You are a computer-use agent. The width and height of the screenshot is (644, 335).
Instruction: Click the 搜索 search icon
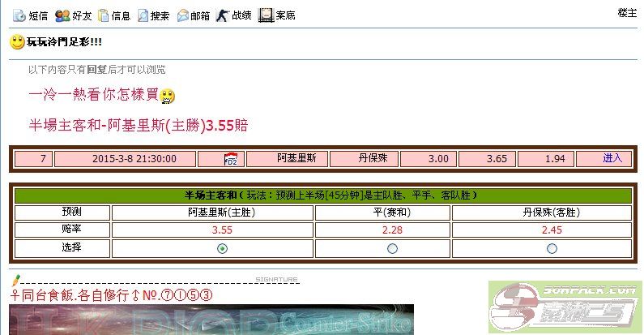tap(143, 15)
